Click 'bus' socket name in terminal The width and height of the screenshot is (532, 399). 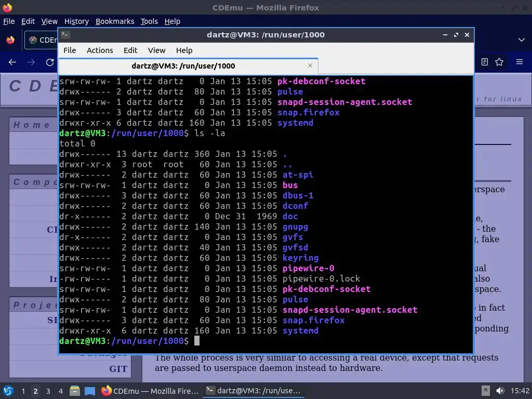tap(290, 185)
